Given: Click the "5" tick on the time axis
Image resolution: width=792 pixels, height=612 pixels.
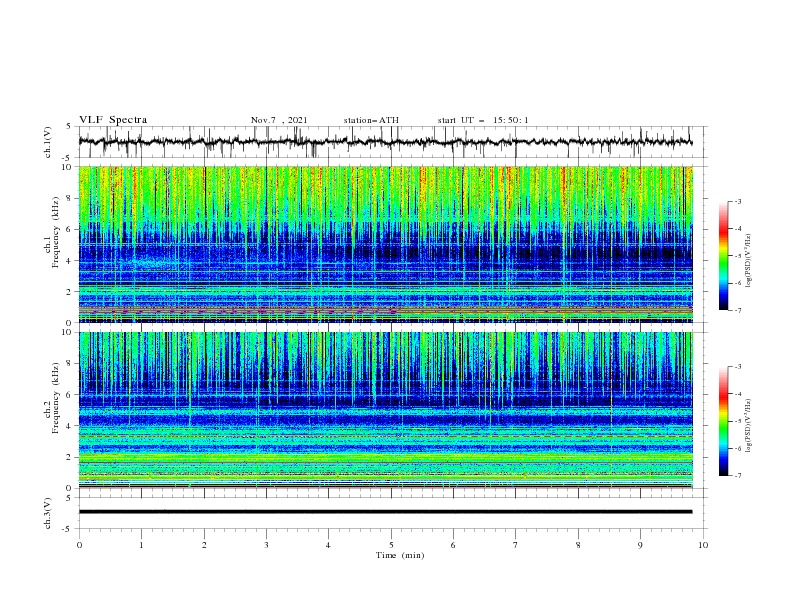Looking at the screenshot, I should (391, 545).
